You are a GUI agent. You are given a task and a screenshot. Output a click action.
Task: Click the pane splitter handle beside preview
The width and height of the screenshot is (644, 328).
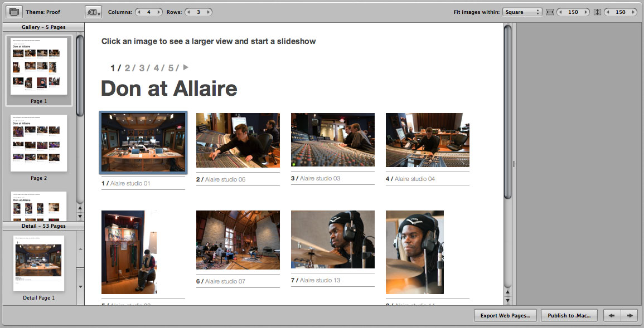[x=514, y=164]
